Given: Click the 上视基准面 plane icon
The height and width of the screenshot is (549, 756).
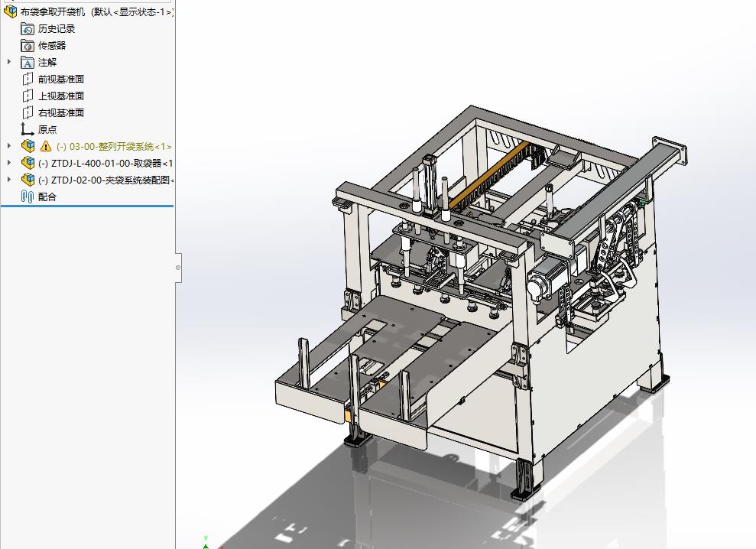Looking at the screenshot, I should tap(28, 96).
